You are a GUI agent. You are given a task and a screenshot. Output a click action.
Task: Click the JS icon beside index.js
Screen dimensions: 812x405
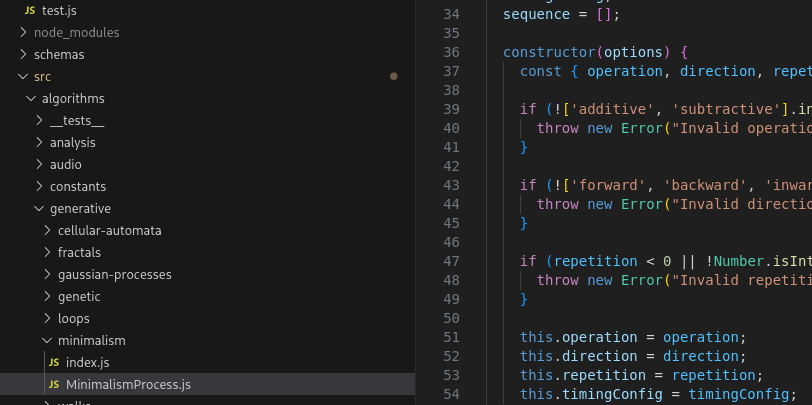tap(54, 362)
